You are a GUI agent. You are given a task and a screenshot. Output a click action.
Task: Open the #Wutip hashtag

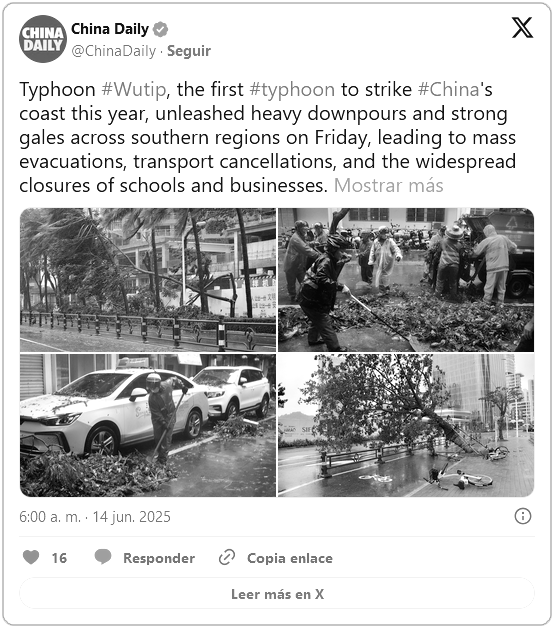click(x=134, y=89)
